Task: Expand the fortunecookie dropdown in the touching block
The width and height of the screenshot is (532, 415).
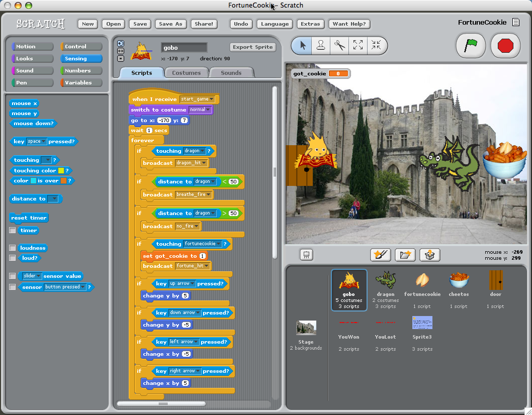Action: pyautogui.click(x=219, y=244)
